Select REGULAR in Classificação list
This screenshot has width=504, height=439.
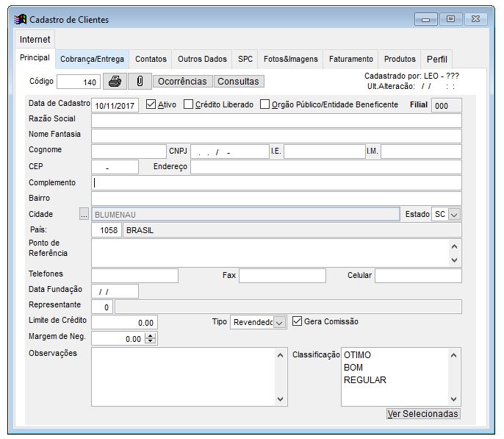(365, 380)
